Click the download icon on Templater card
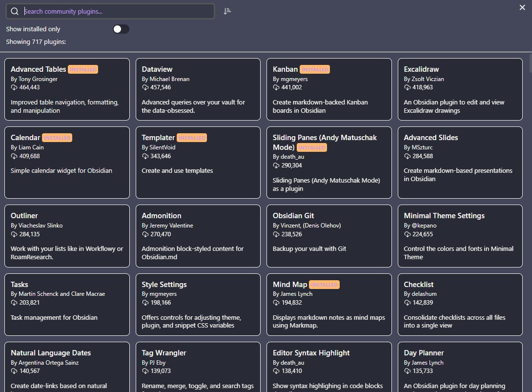Viewport: 532px width, 392px height. click(x=145, y=157)
